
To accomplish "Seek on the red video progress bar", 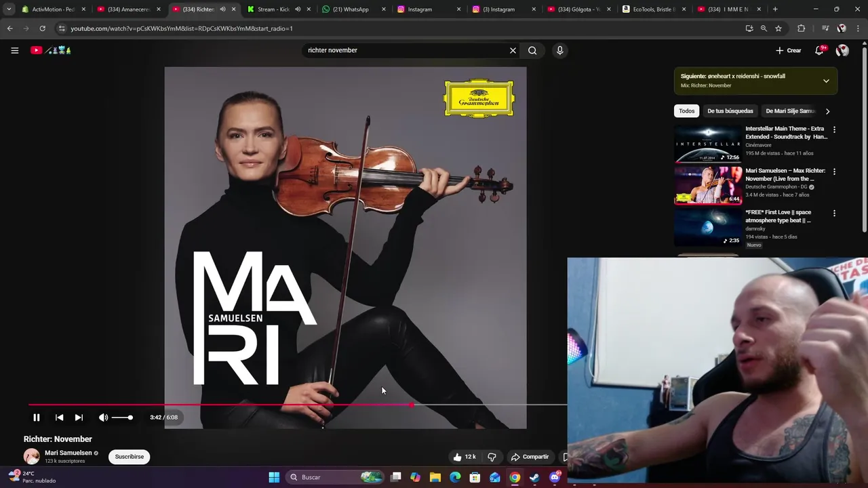I will [x=297, y=405].
